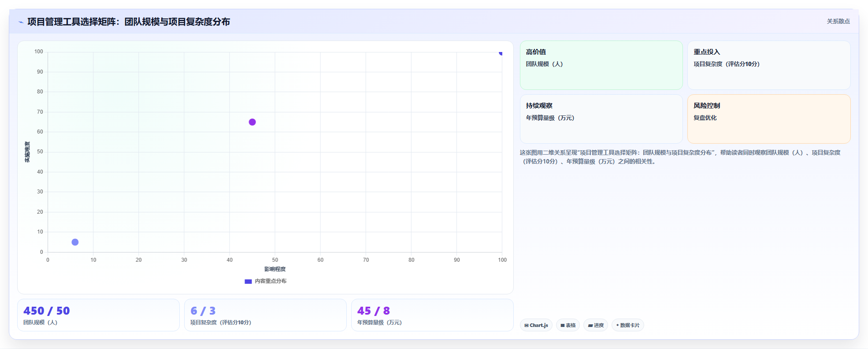Screen dimensions: 868x349
Task: Click the 6 / 3 complexity score card
Action: click(265, 315)
